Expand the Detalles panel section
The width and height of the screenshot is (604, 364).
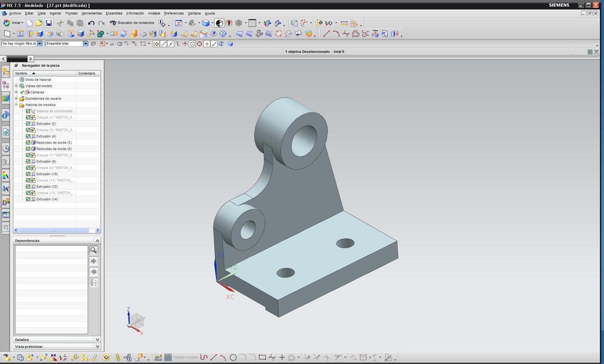tap(97, 340)
